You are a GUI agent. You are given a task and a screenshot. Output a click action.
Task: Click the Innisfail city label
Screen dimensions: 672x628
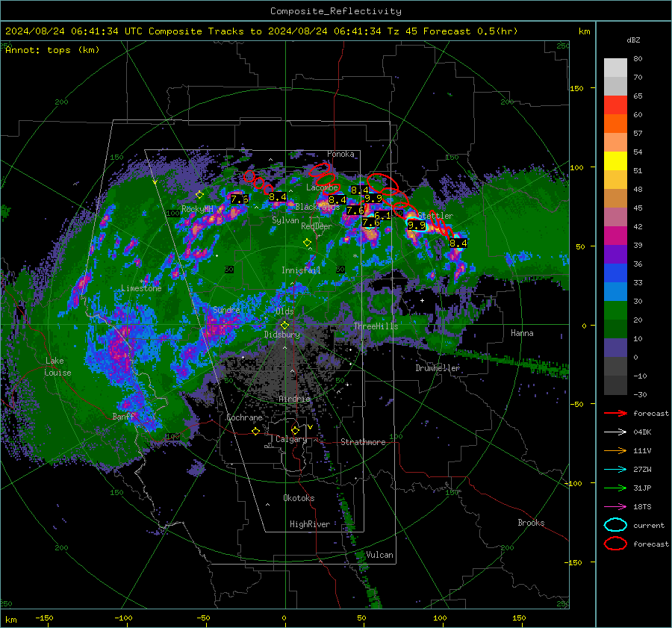301,270
